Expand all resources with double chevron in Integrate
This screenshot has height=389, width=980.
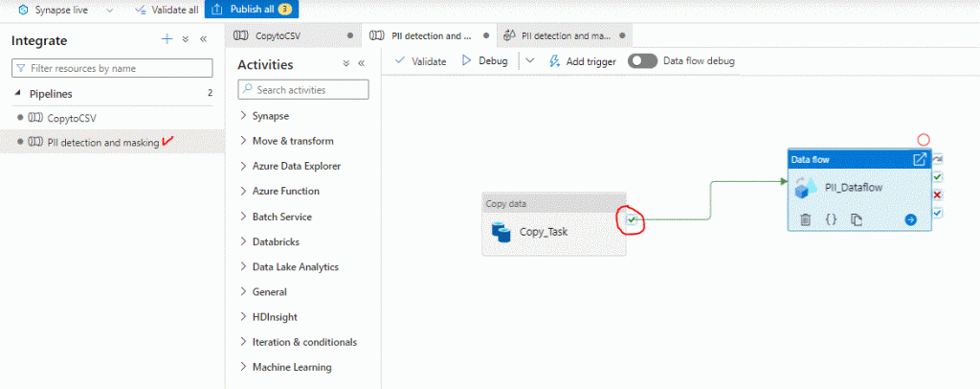(x=186, y=39)
